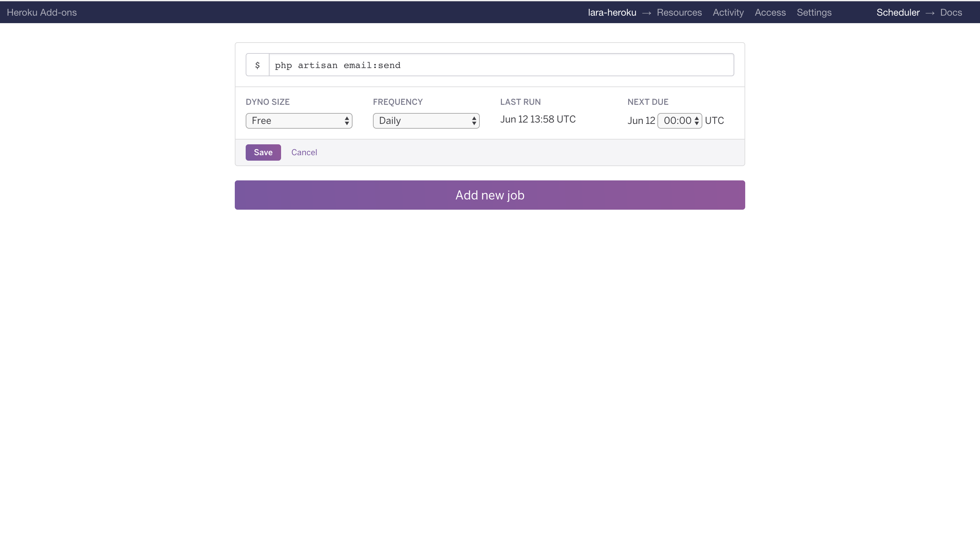
Task: Go to the Resources page
Action: 679,13
